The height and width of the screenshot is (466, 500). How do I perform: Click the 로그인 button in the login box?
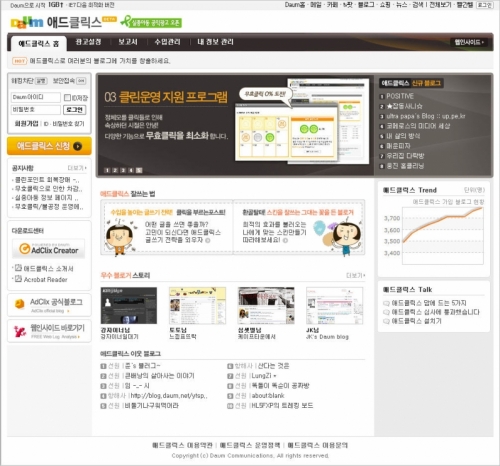(75, 110)
